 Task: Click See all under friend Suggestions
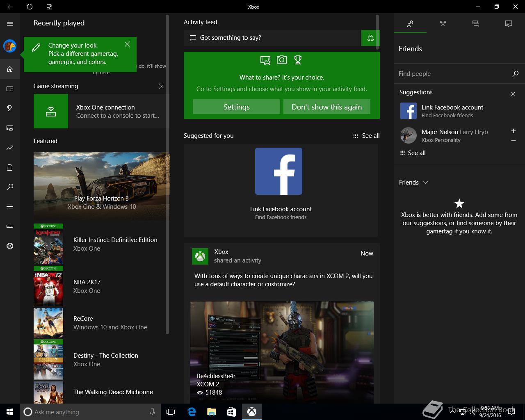(x=413, y=153)
